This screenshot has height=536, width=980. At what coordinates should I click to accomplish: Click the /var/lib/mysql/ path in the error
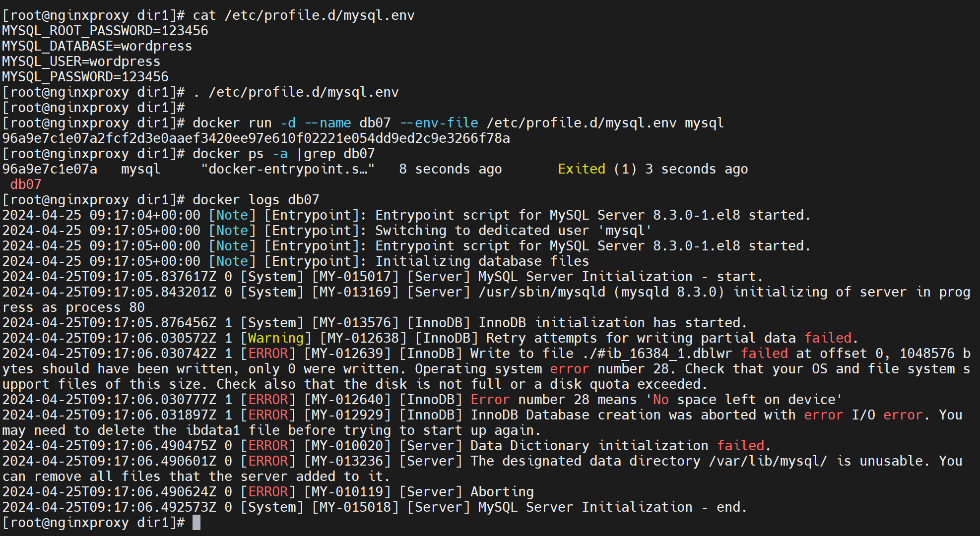click(x=768, y=461)
